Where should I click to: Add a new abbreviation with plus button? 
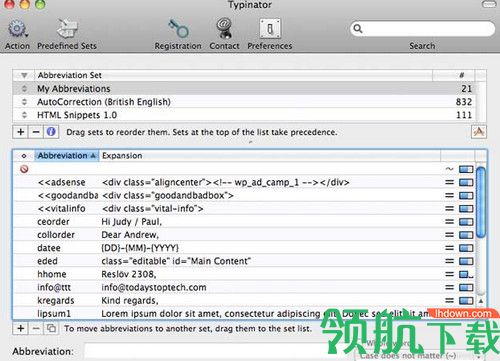click(x=21, y=328)
